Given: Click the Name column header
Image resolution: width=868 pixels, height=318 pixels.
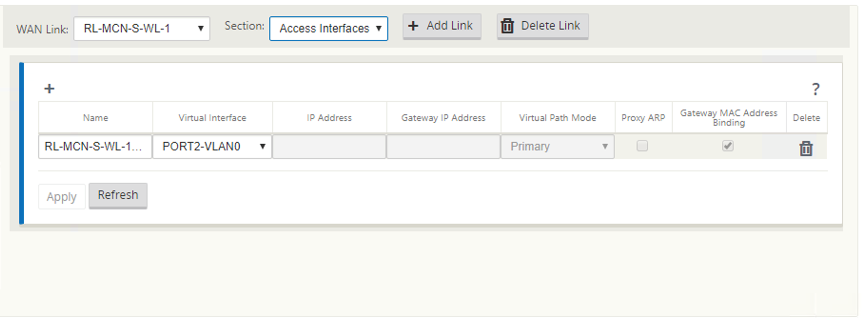Looking at the screenshot, I should click(x=96, y=118).
